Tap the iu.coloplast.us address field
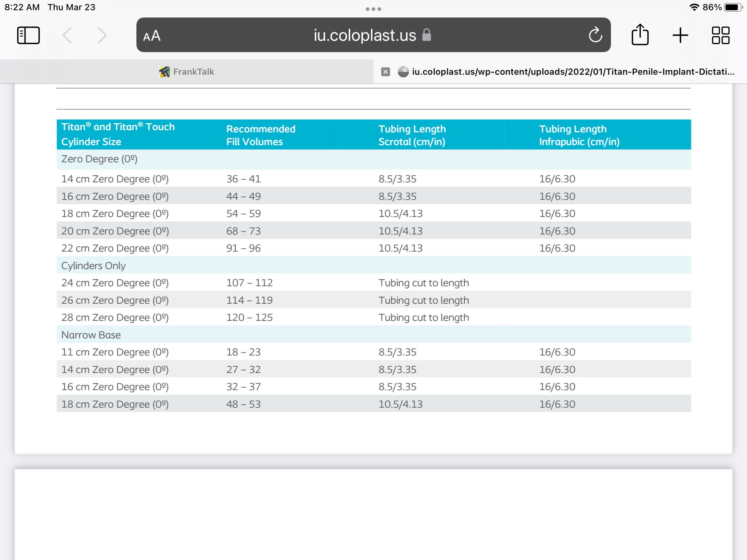747x560 pixels. coord(373,35)
